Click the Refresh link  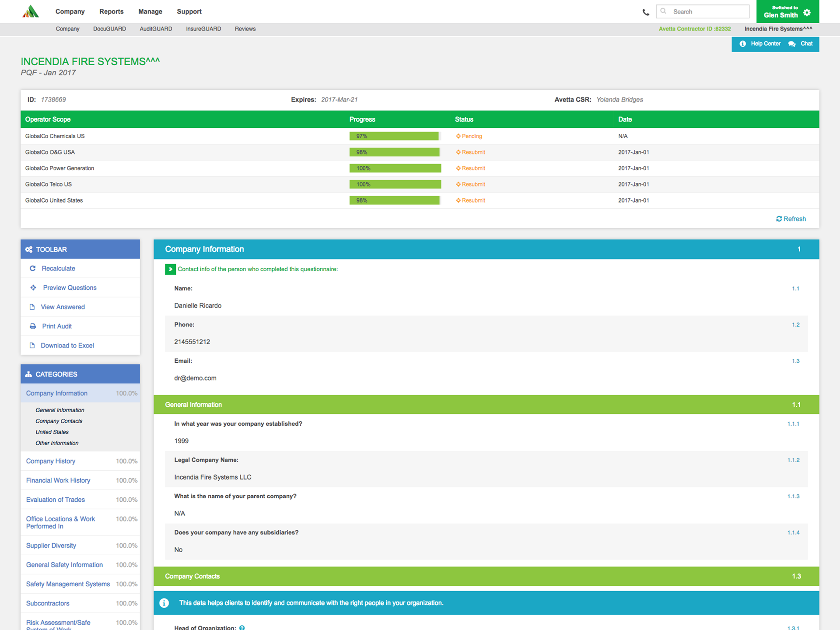pyautogui.click(x=791, y=219)
